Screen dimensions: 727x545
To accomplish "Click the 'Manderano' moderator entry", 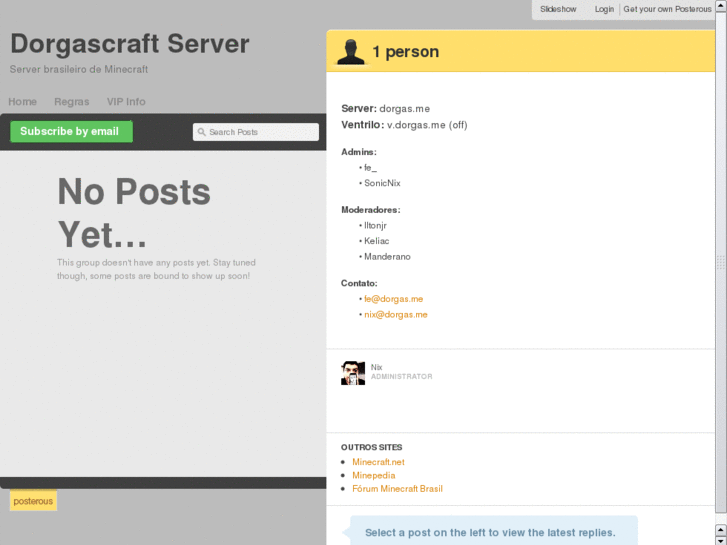I will click(387, 257).
